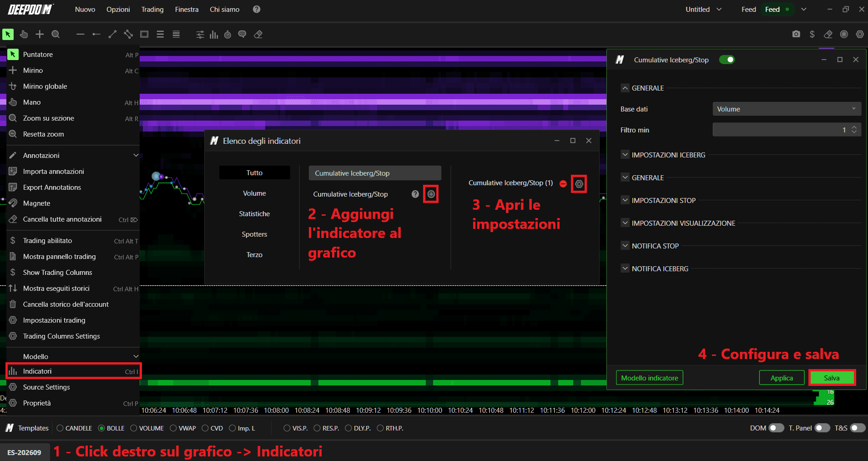Open the Trading menu
Viewport: 868px width, 461px height.
click(152, 9)
